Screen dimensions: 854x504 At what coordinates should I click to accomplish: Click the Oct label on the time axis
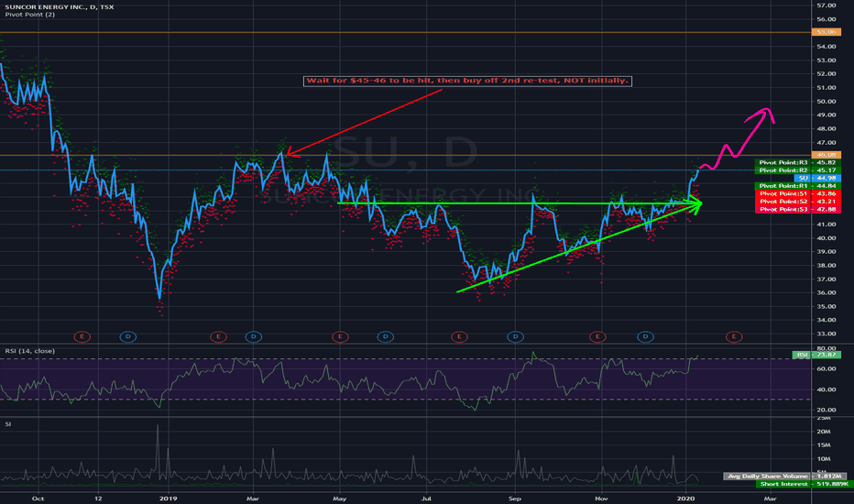tap(38, 498)
